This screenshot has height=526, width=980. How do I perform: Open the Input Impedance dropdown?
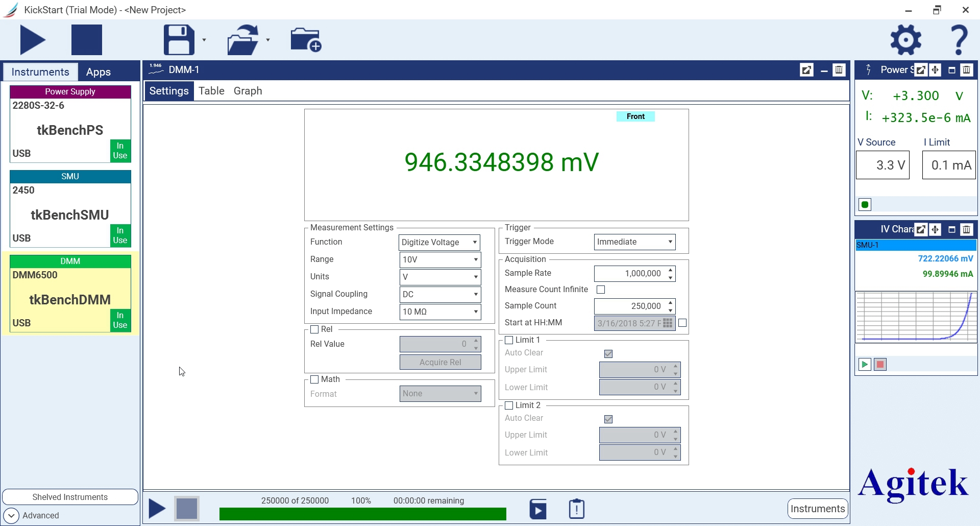click(x=439, y=312)
